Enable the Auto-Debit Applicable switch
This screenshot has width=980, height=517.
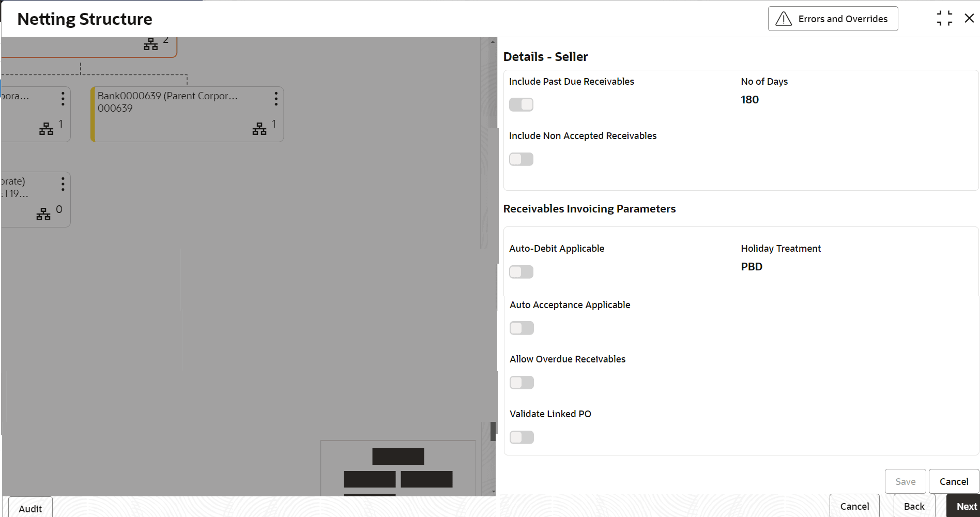(521, 272)
